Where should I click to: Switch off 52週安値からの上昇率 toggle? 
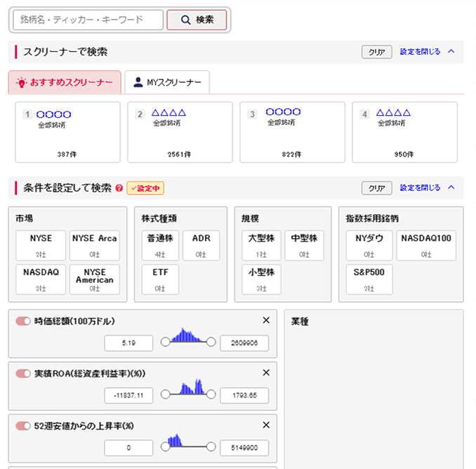(x=23, y=425)
